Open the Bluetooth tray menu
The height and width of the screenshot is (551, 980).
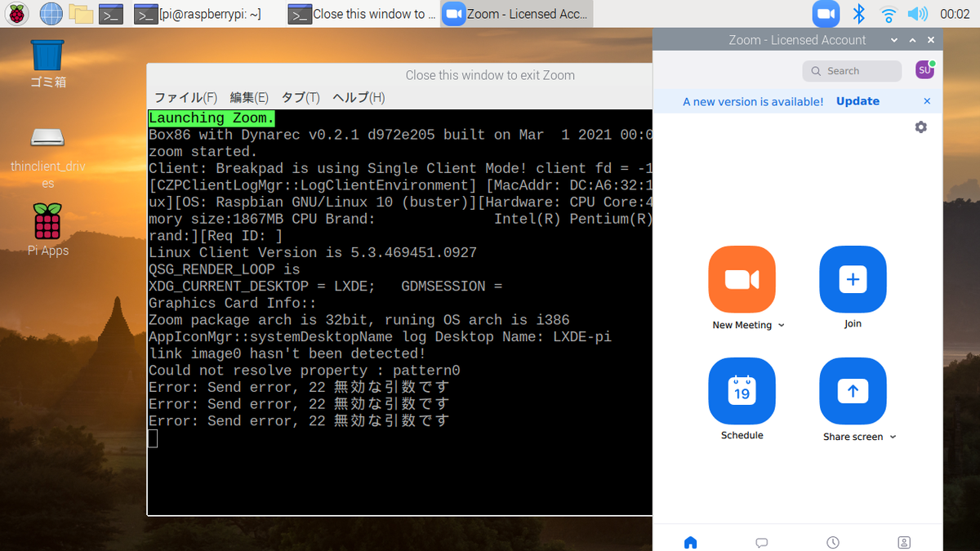pos(858,14)
